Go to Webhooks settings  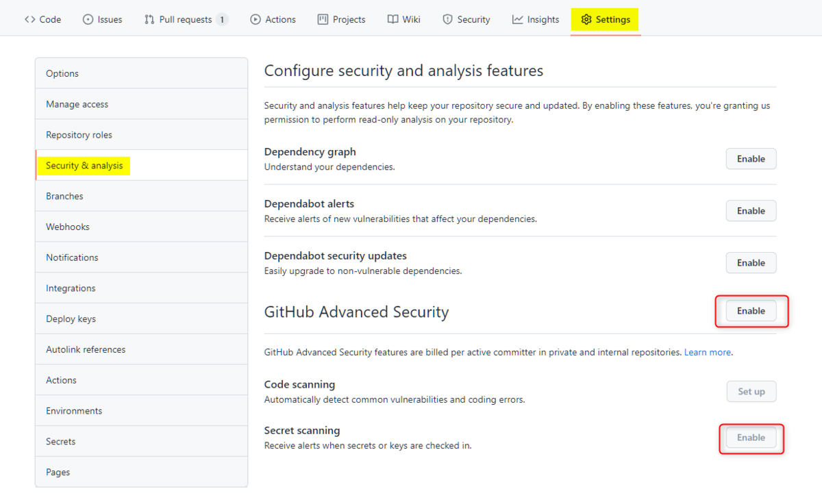68,227
